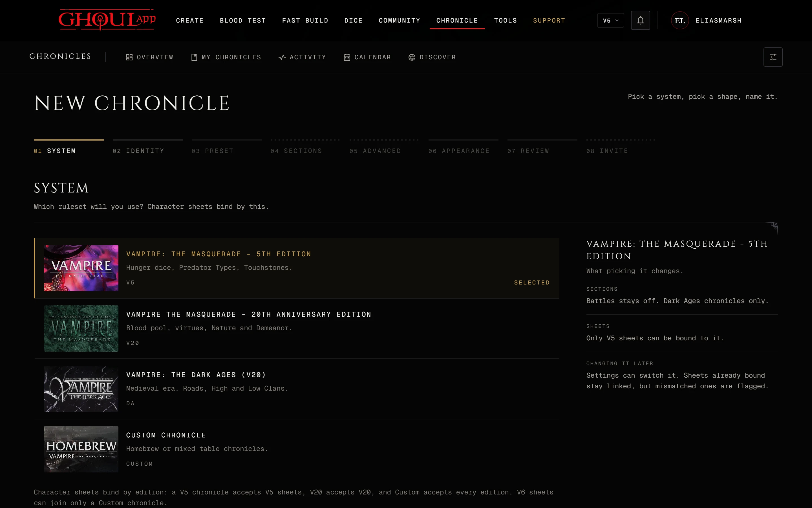This screenshot has height=508, width=812.
Task: Click the GhoulApp logo
Action: 107,20
